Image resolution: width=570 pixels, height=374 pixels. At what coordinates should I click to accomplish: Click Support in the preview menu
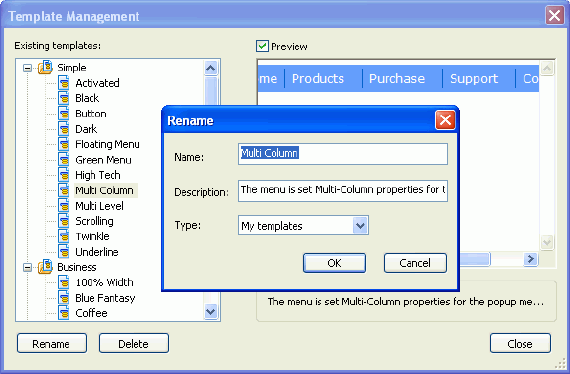point(474,79)
